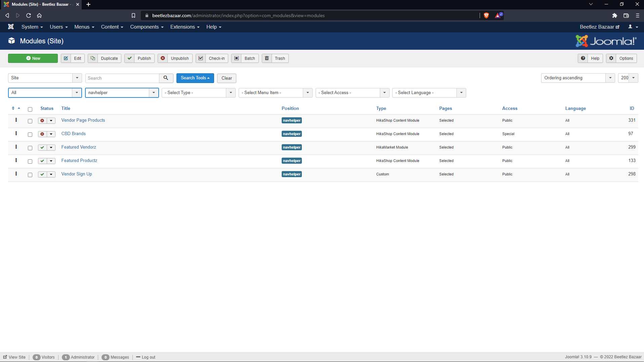This screenshot has height=362, width=644.
Task: Open the user account menu icon
Action: point(633,27)
